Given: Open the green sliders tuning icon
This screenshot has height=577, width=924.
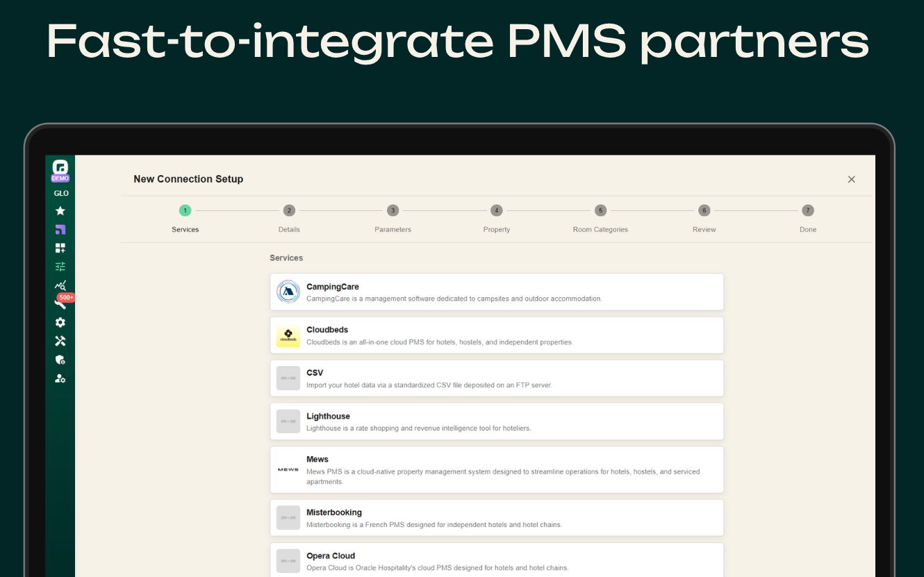Looking at the screenshot, I should 60,267.
